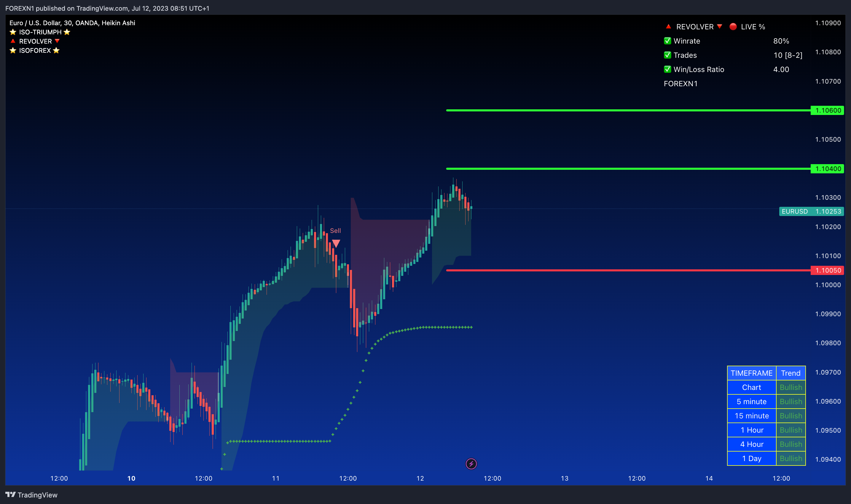
Task: Click the 5 minute timeframe row
Action: click(766, 401)
